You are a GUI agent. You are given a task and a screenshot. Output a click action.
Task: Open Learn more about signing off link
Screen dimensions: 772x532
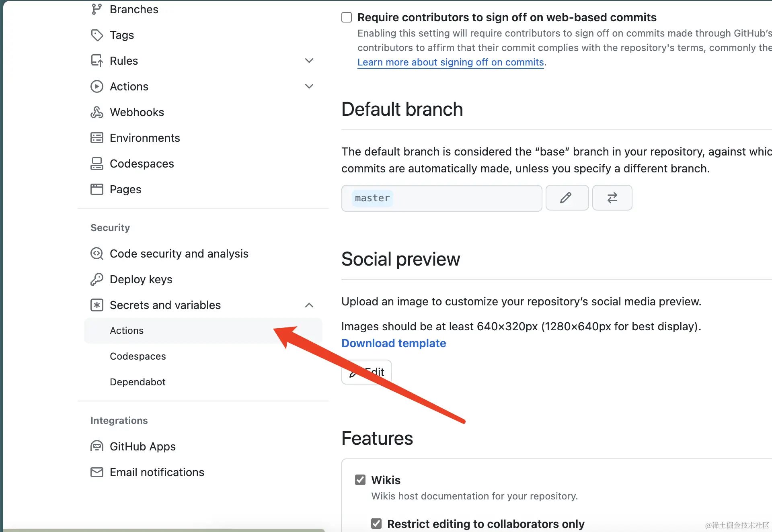[x=451, y=62]
